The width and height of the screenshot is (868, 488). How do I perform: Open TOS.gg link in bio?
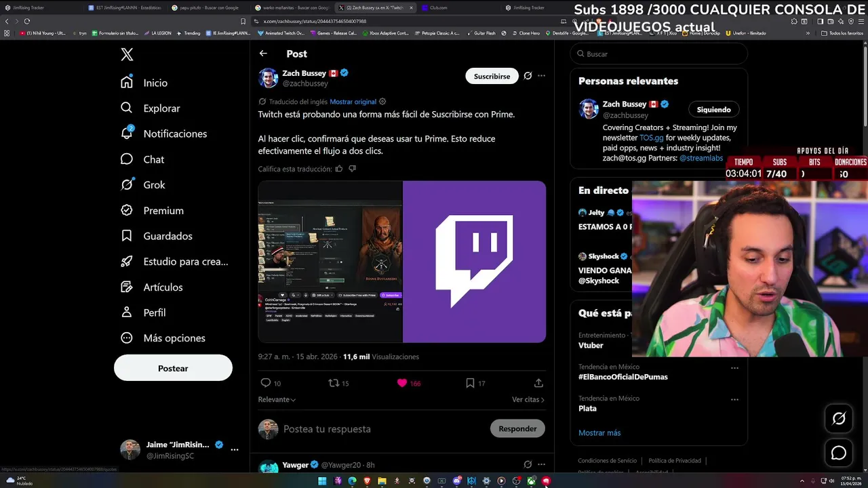(x=651, y=138)
